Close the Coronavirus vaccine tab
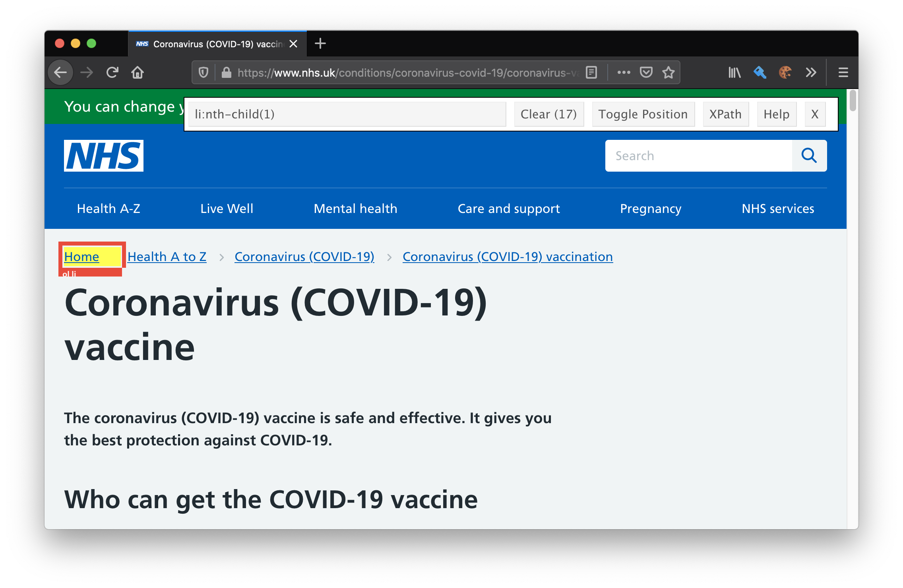This screenshot has height=588, width=903. coord(293,44)
